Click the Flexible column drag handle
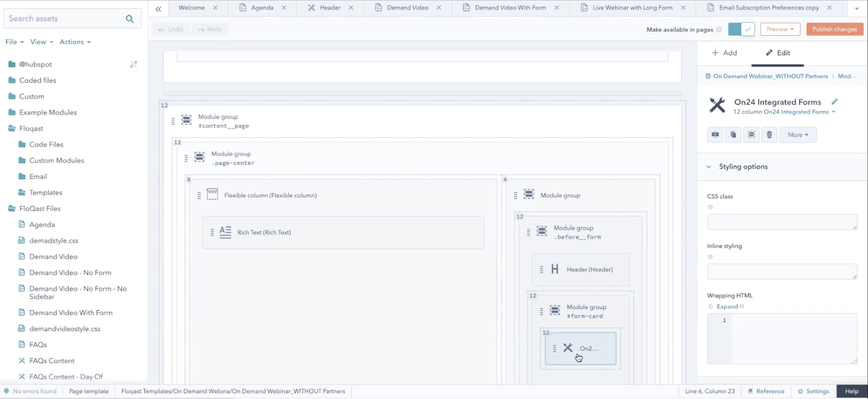 click(x=199, y=195)
